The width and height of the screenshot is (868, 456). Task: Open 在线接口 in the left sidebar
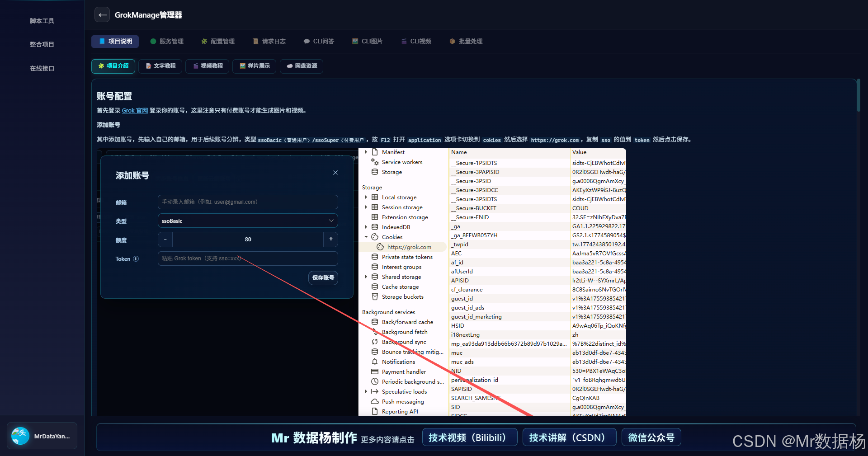point(42,68)
